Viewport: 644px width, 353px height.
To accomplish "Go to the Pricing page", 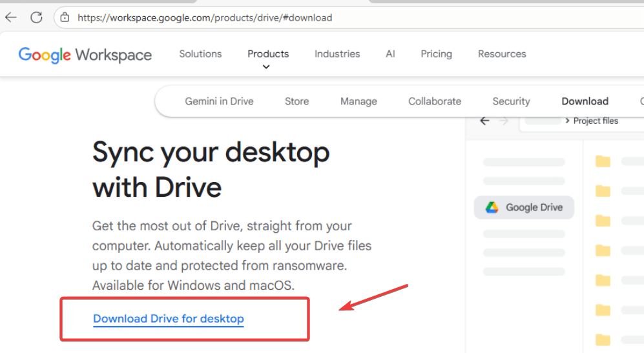I will coord(436,54).
